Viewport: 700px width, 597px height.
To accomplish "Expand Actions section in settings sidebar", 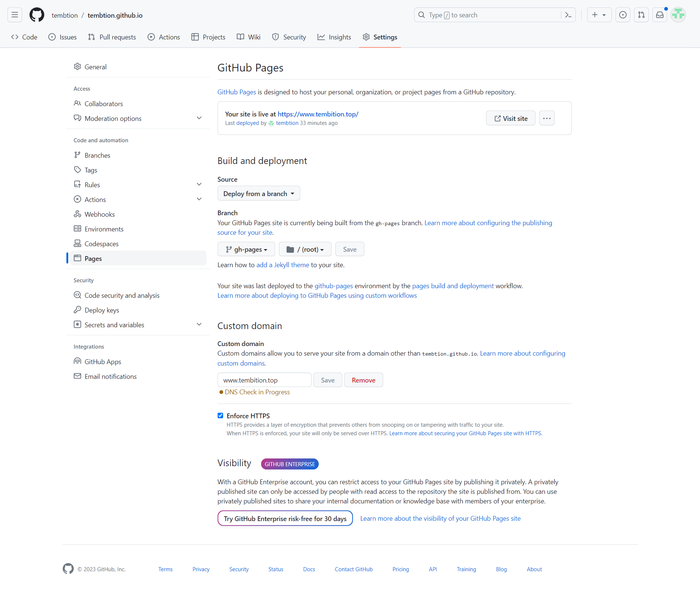I will tap(199, 199).
